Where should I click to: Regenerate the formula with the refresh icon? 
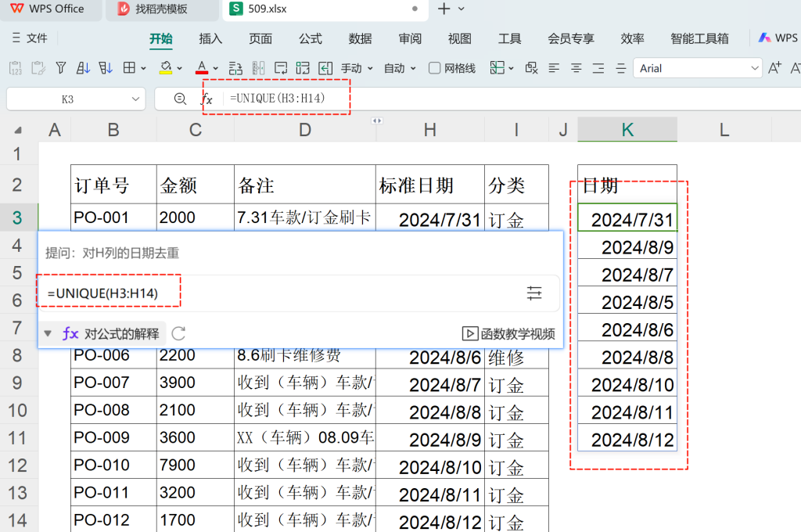pos(179,334)
